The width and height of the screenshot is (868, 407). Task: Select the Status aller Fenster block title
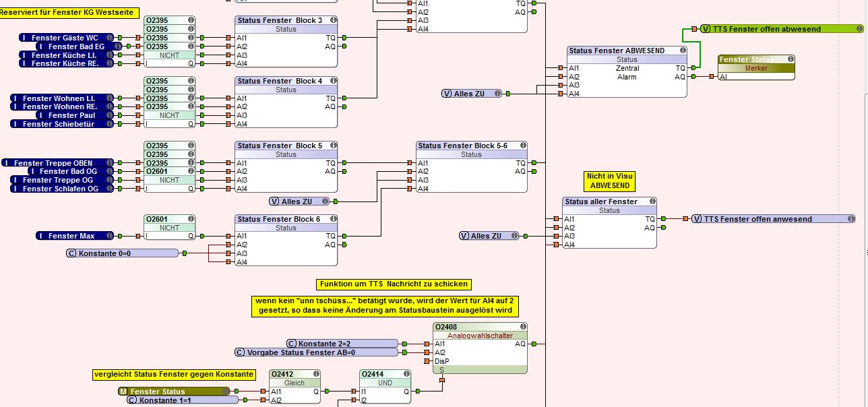click(601, 201)
